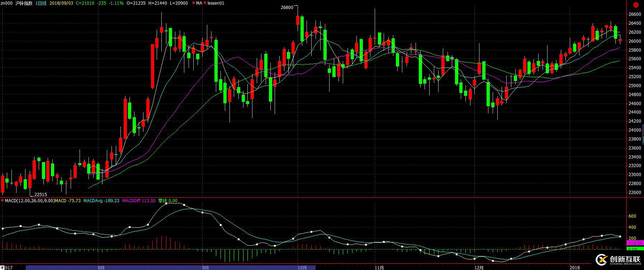Click the magenta MACDDiff 113.50 value

point(139,201)
